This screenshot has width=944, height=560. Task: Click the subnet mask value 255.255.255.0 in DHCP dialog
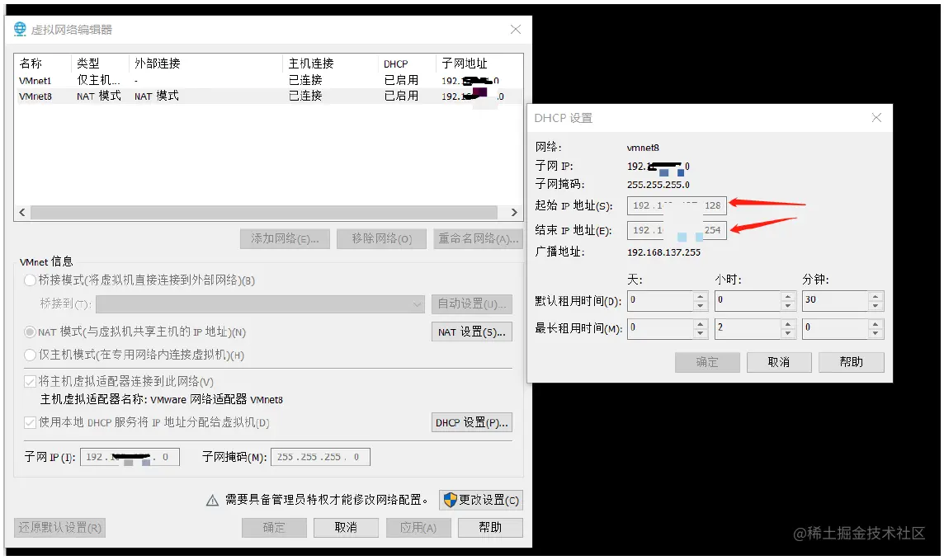pos(658,185)
